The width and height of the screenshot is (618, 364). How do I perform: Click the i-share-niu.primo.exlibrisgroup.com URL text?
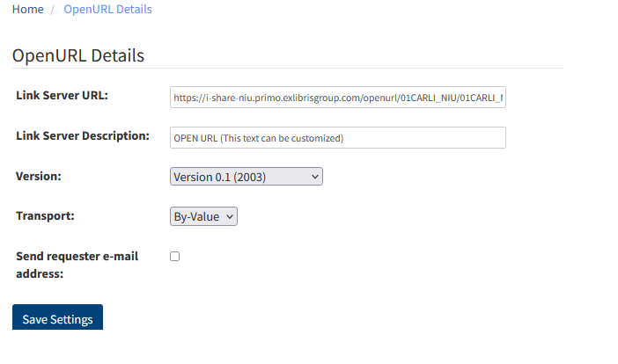click(338, 98)
